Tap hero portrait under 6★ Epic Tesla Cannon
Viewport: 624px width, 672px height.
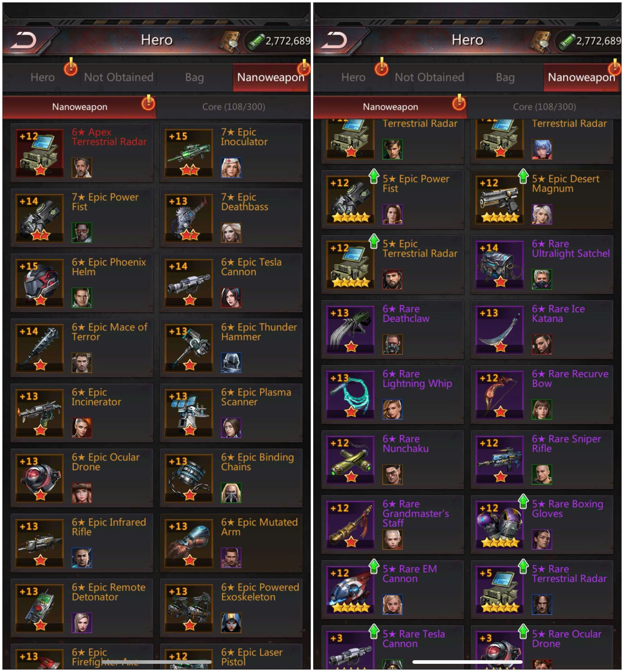pos(231,298)
